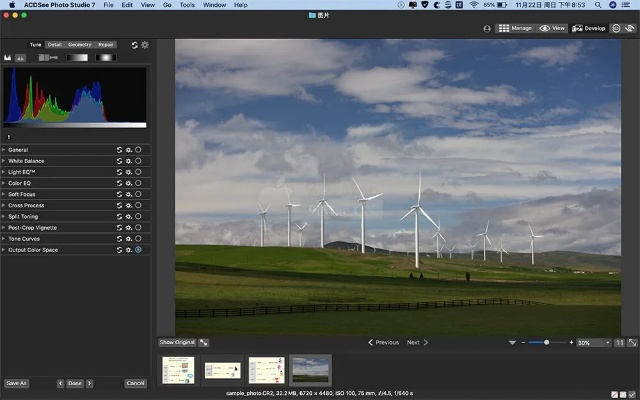The image size is (640, 400).
Task: Toggle the Output Color Space enable circle
Action: pyautogui.click(x=138, y=250)
